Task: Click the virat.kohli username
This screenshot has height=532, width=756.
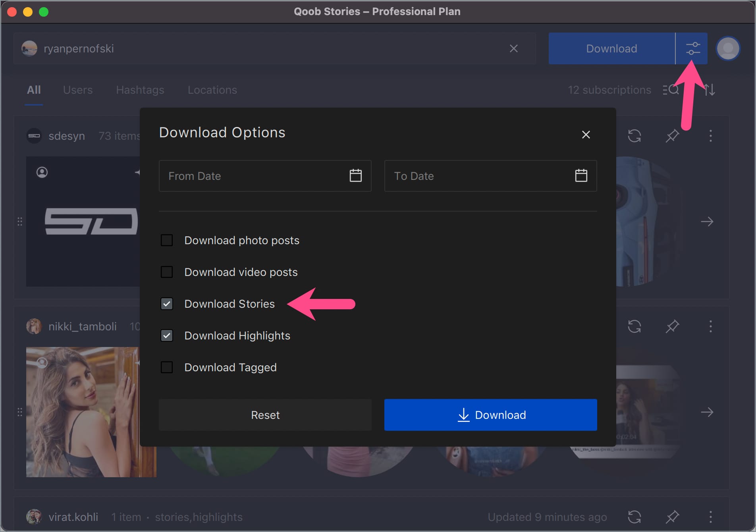Action: click(73, 517)
